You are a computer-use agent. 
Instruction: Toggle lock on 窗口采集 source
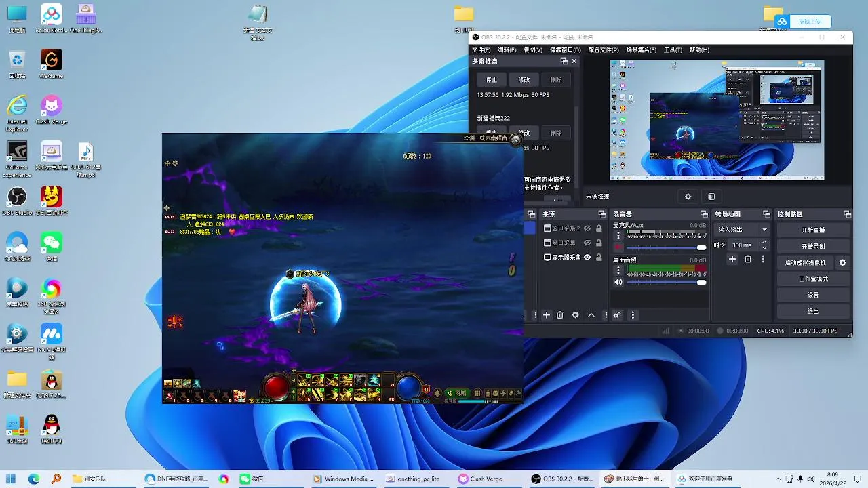click(599, 243)
